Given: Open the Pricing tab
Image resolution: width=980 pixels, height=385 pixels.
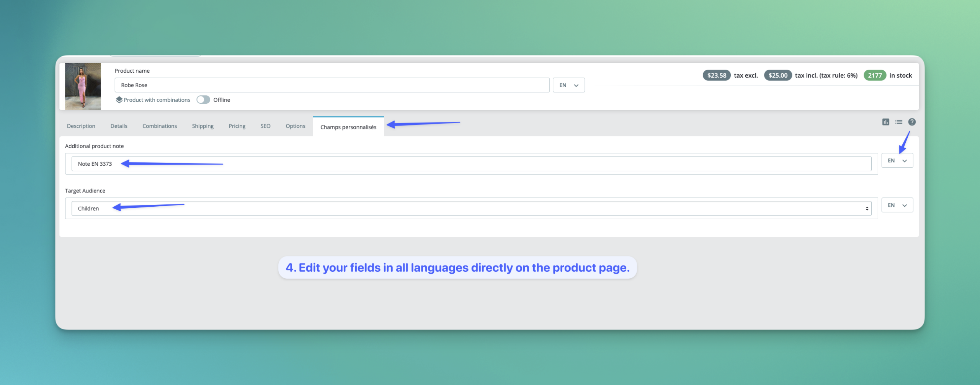Looking at the screenshot, I should coord(237,126).
